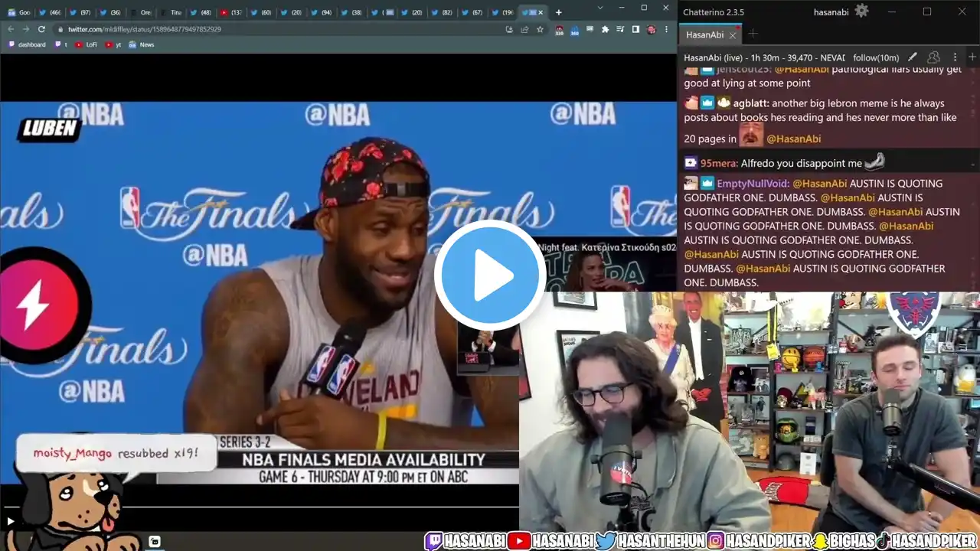
Task: Open the media controls playlist icon
Action: (620, 29)
